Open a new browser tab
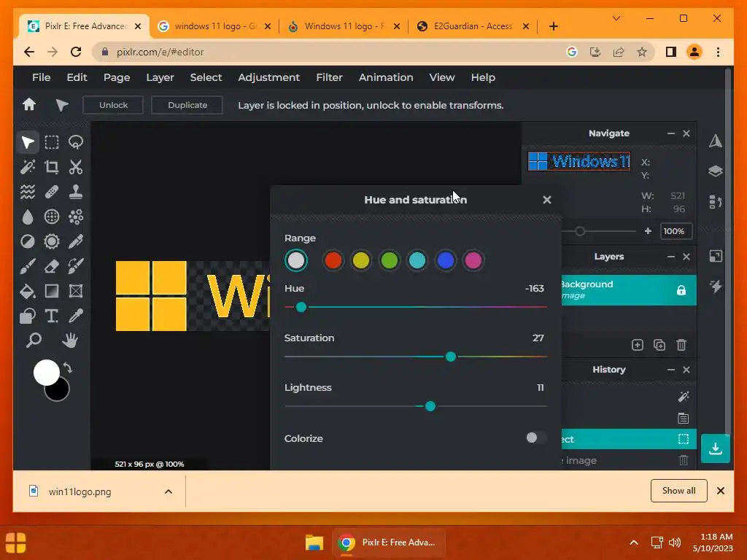 [553, 26]
